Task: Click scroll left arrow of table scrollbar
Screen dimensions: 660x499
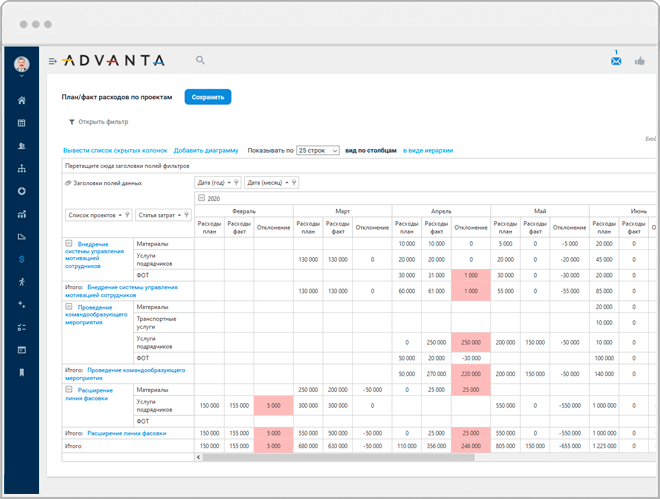Action: click(199, 457)
